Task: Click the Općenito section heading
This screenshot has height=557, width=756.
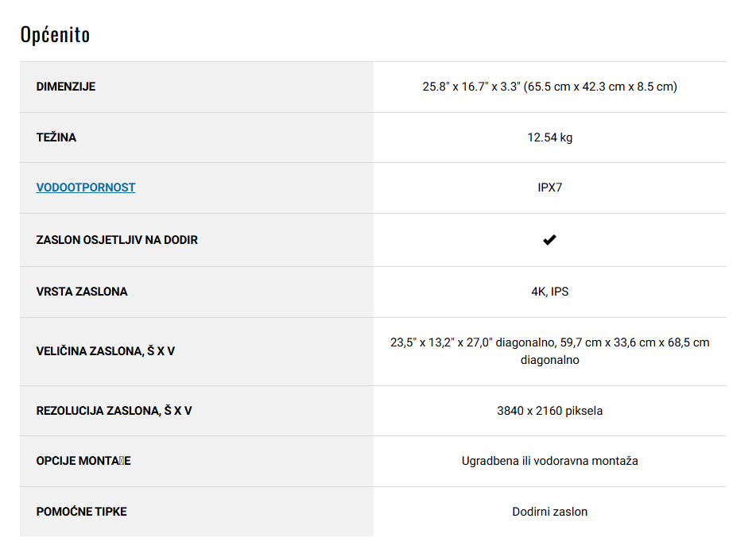Action: click(x=55, y=35)
